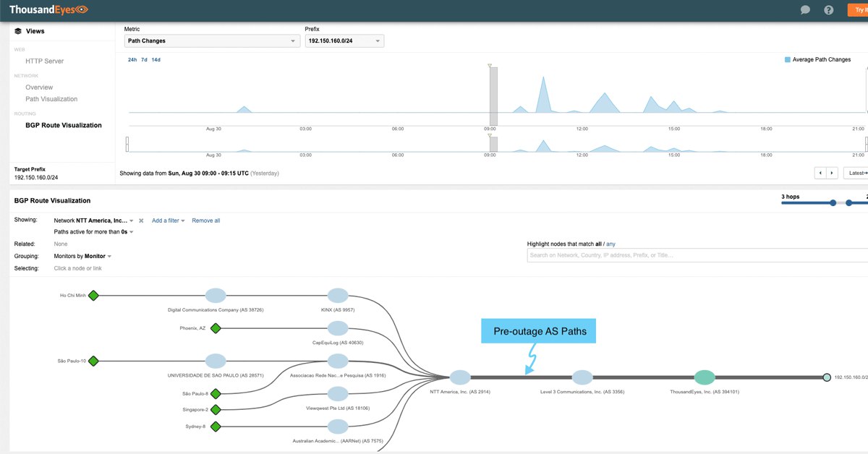The width and height of the screenshot is (868, 454).
Task: Click the left hops slider handle
Action: point(833,203)
